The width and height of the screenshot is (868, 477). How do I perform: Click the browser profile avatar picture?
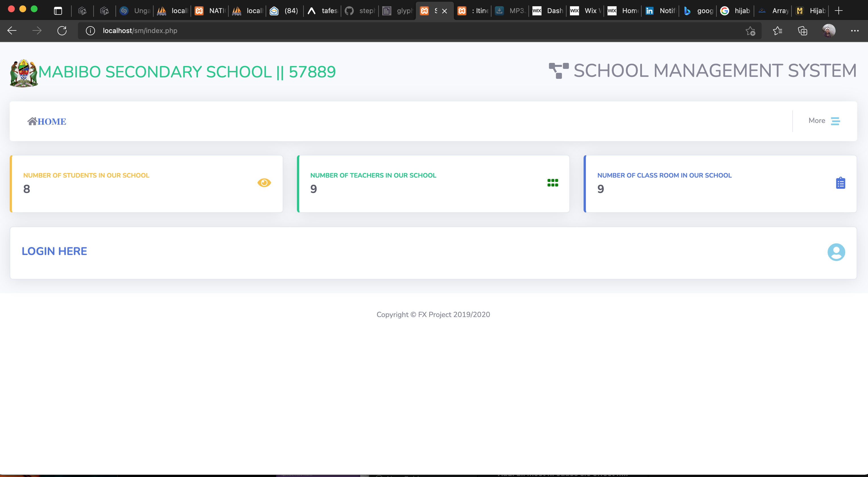click(x=828, y=31)
